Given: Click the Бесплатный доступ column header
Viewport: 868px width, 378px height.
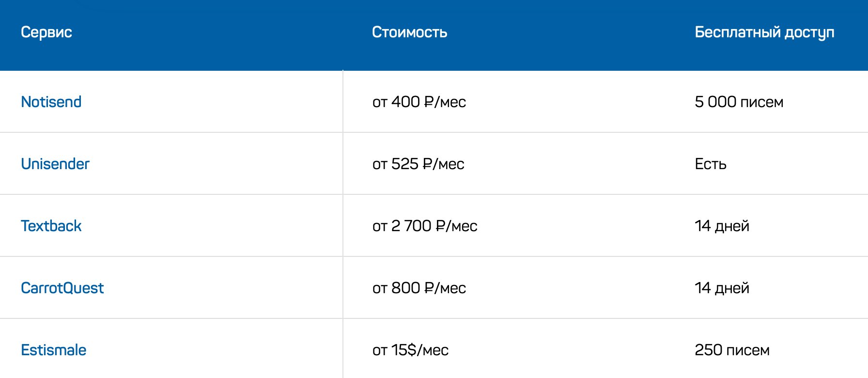Looking at the screenshot, I should 764,32.
